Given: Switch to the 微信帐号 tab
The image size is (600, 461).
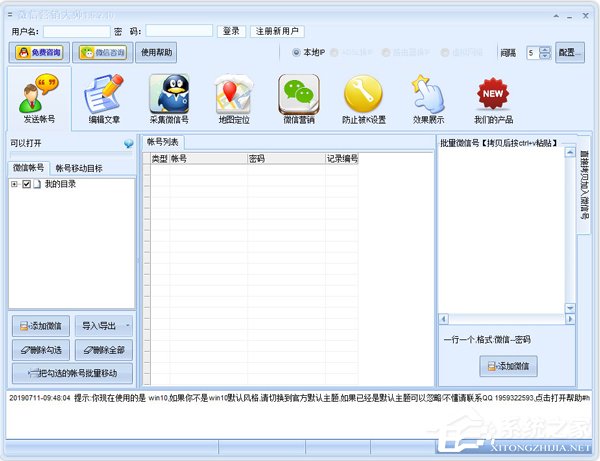Looking at the screenshot, I should (28, 168).
